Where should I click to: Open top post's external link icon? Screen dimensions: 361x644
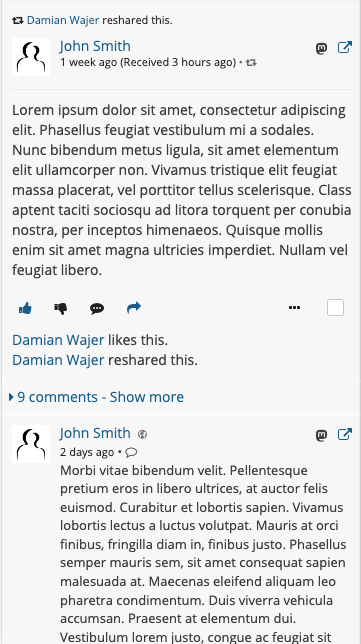pyautogui.click(x=345, y=47)
